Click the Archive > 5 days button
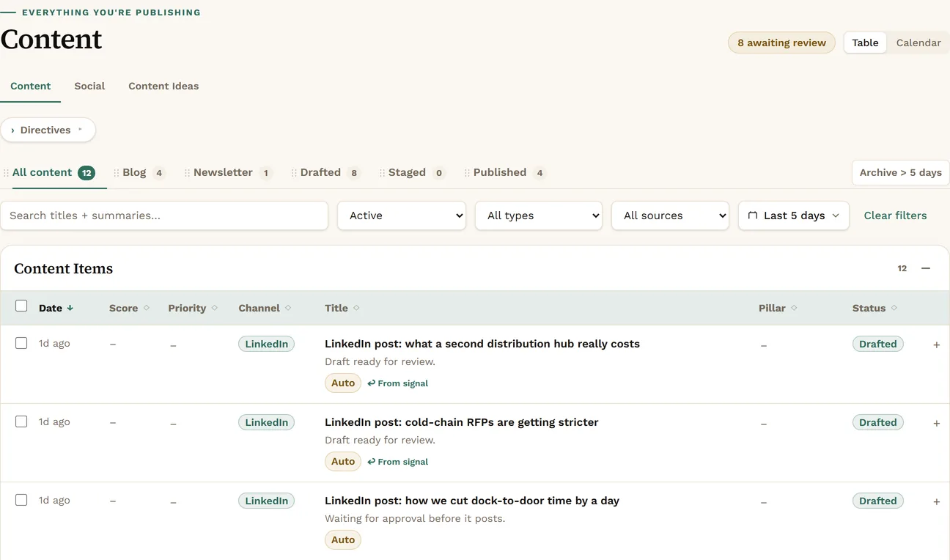The height and width of the screenshot is (560, 950). click(x=900, y=173)
